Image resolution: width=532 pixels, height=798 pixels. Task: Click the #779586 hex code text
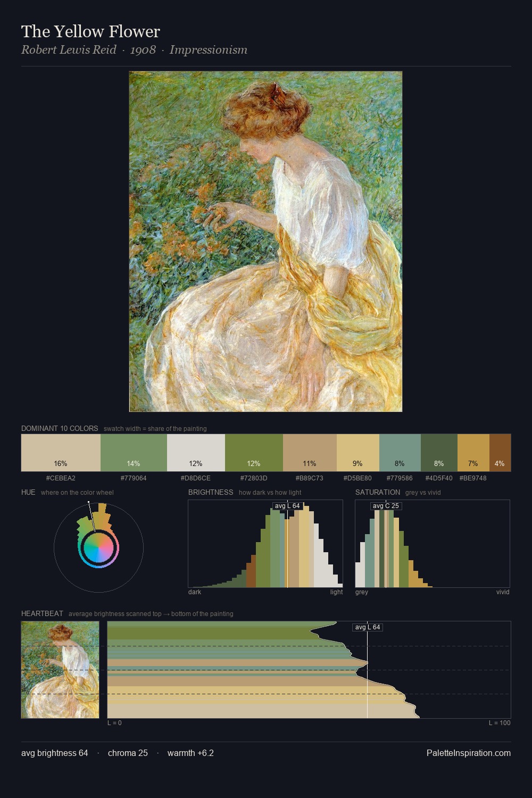(x=400, y=478)
